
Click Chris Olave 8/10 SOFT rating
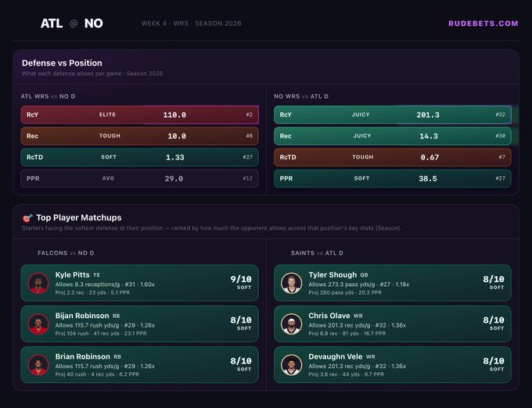494,324
